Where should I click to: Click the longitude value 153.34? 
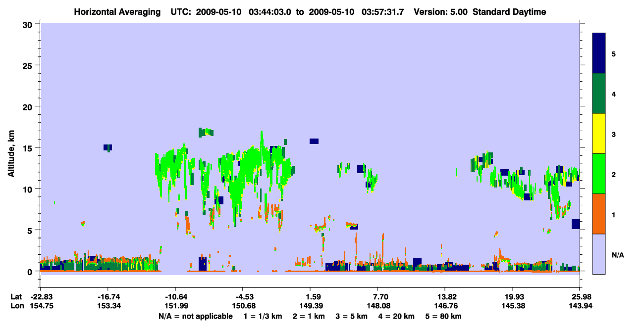(108, 306)
